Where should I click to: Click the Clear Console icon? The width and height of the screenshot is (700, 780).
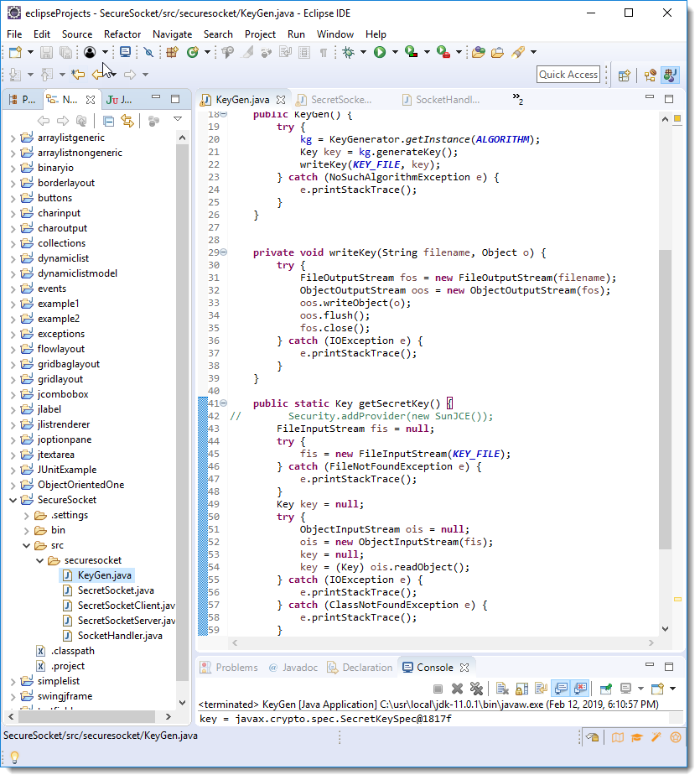click(502, 689)
